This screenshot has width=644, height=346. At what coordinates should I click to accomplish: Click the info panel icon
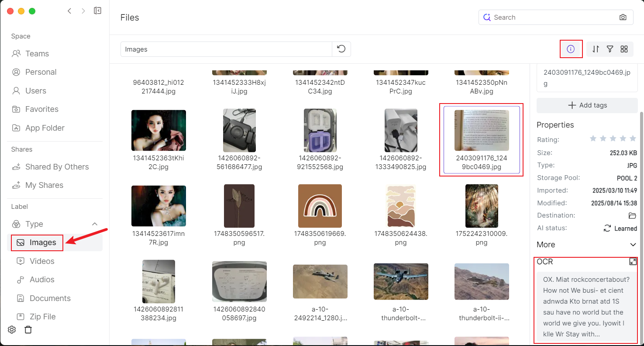571,49
